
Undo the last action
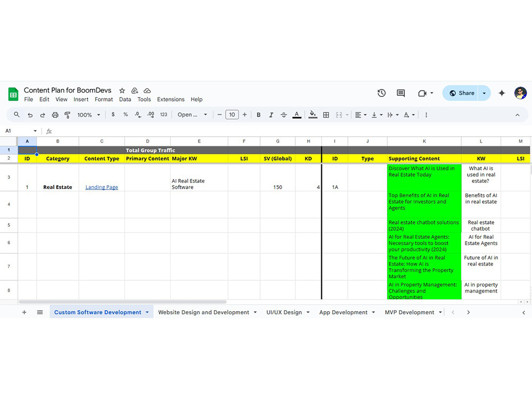pos(30,115)
